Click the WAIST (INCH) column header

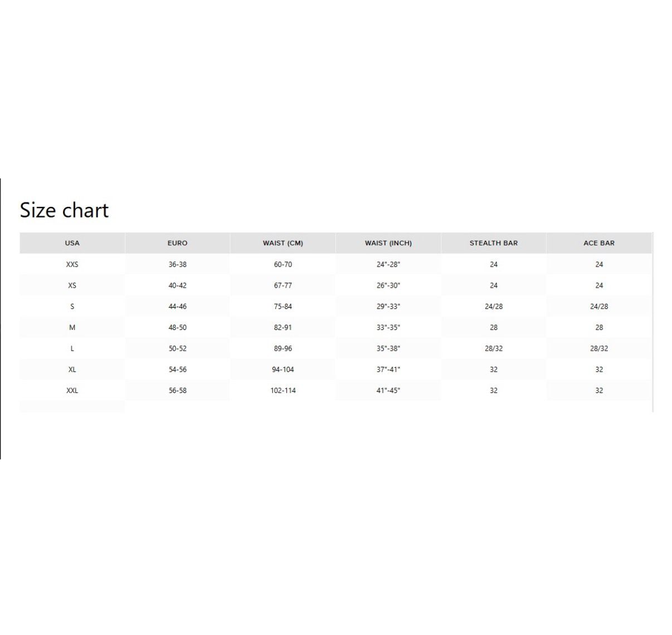point(388,243)
